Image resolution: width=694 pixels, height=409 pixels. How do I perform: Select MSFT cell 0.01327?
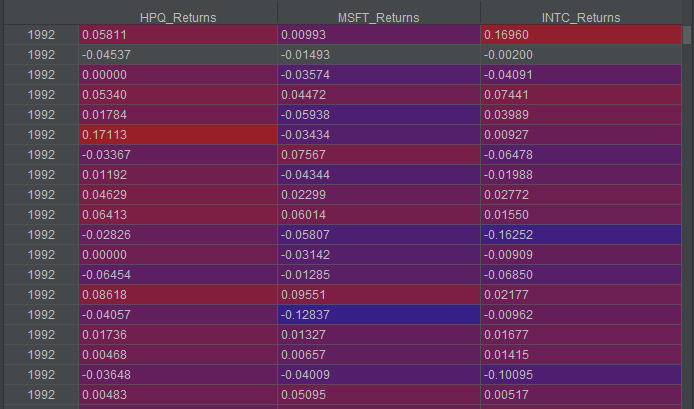click(x=379, y=335)
